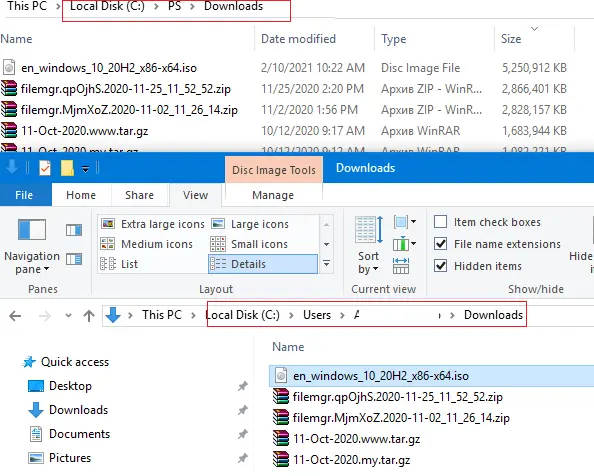Click PS folder in upper window breadcrumb

pos(175,6)
